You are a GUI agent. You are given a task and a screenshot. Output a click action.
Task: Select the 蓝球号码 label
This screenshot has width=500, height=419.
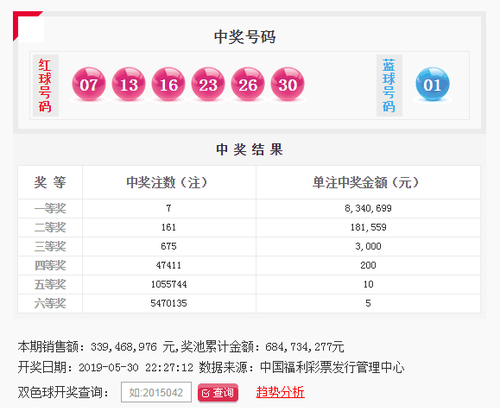click(389, 85)
